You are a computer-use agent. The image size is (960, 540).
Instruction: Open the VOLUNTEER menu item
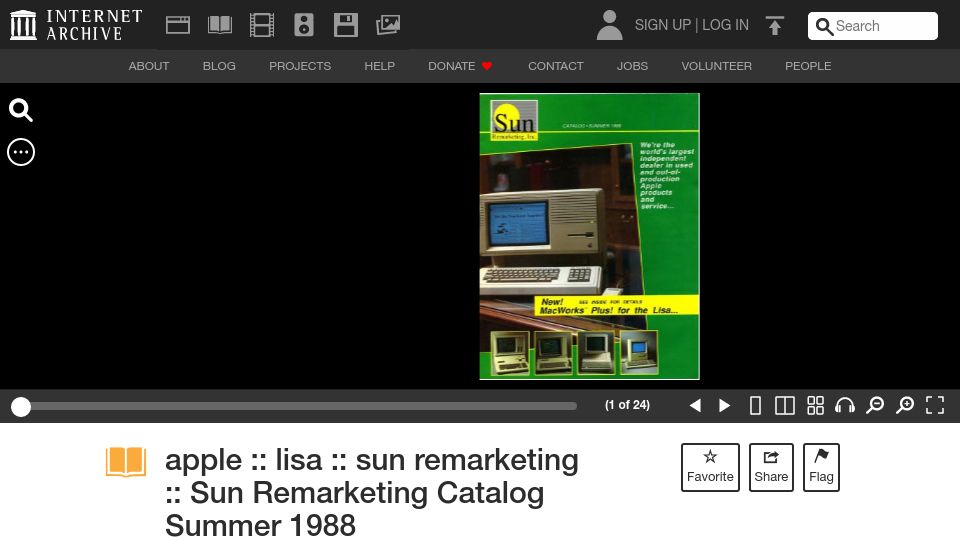716,66
